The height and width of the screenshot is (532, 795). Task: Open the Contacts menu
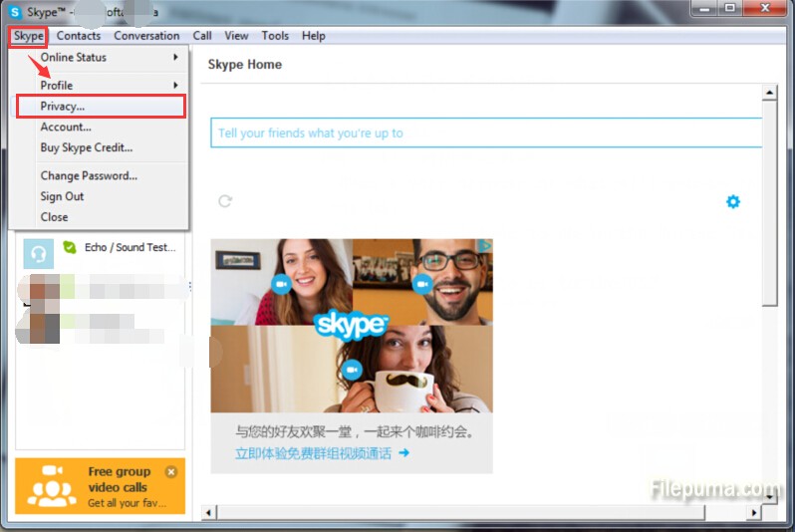coord(79,36)
